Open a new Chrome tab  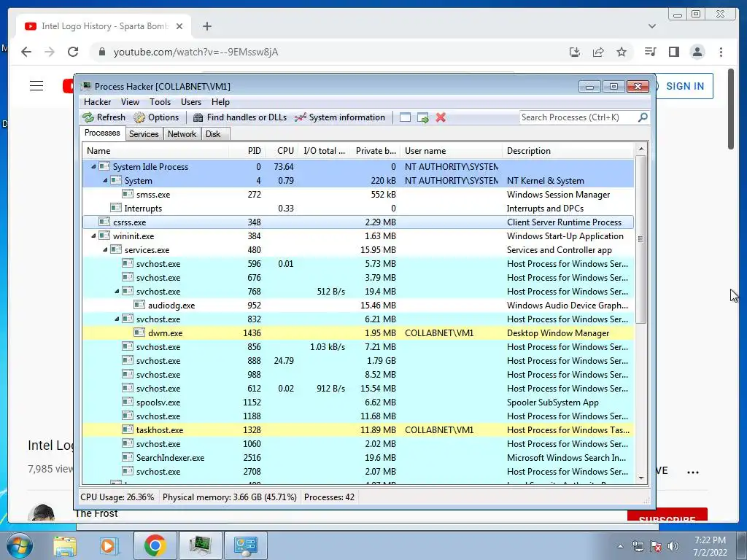coord(206,26)
